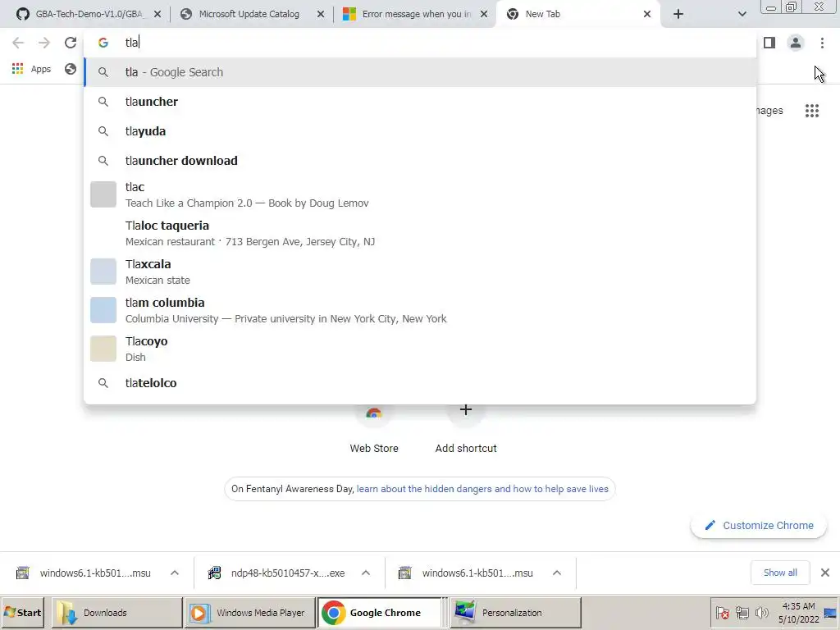Choose the tlam columbia suggestion

pyautogui.click(x=420, y=310)
